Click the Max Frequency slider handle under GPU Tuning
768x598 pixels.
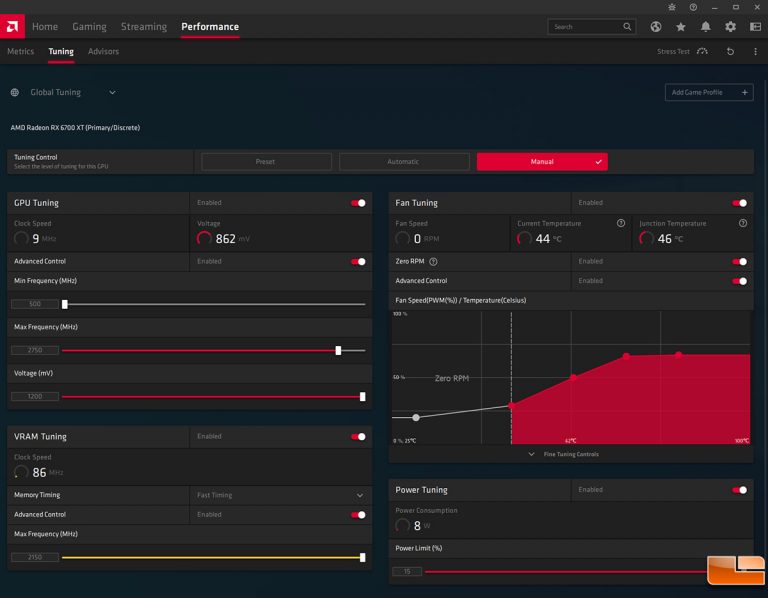tap(338, 351)
